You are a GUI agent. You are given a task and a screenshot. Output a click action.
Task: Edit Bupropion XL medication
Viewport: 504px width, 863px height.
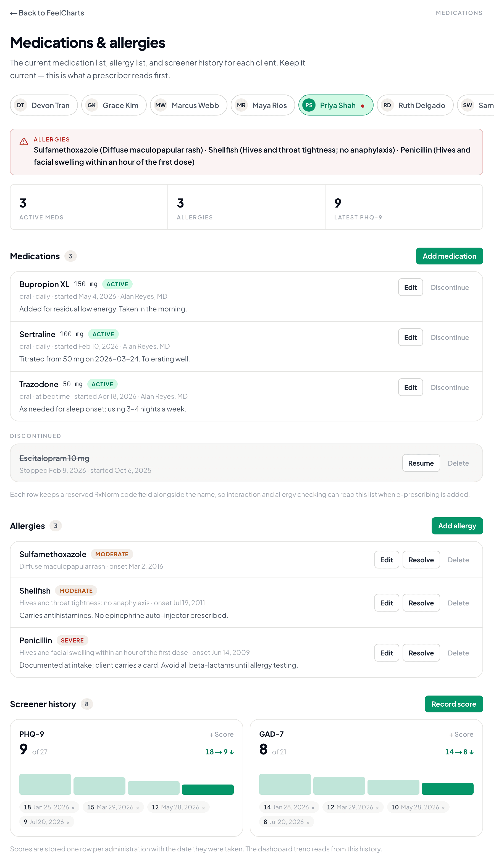coord(410,287)
